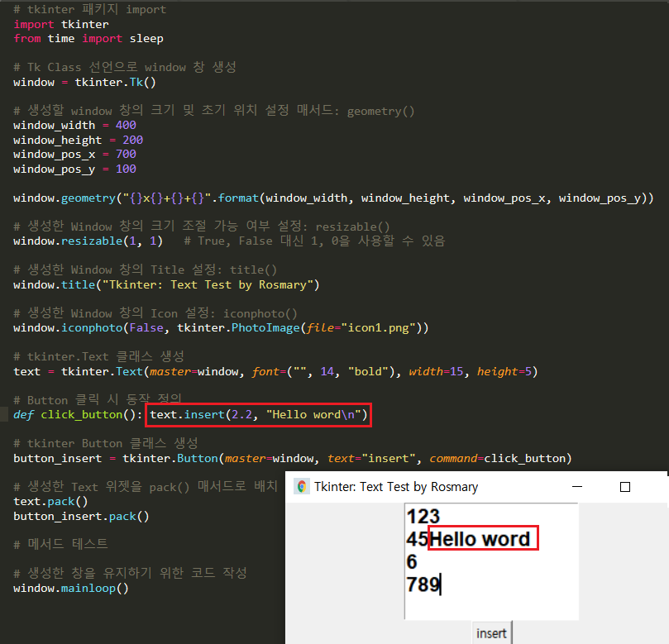Click the '# tkinter 패키지 import' comment
The image size is (669, 644).
click(x=89, y=9)
